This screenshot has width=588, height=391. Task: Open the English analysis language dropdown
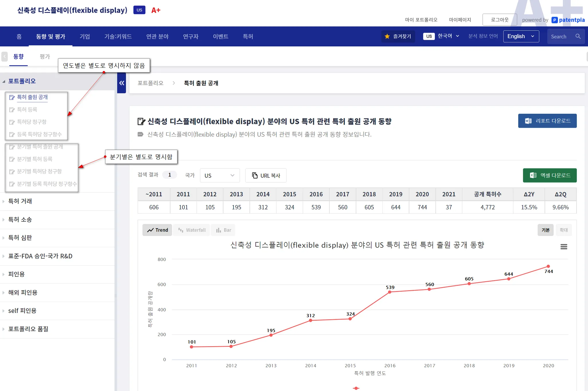[521, 36]
